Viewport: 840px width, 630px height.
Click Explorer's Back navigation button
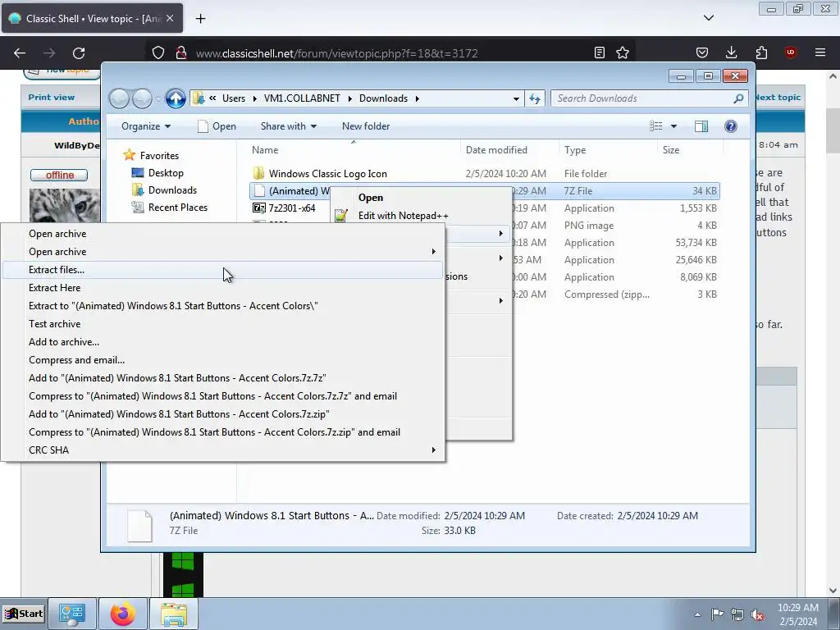click(x=120, y=98)
